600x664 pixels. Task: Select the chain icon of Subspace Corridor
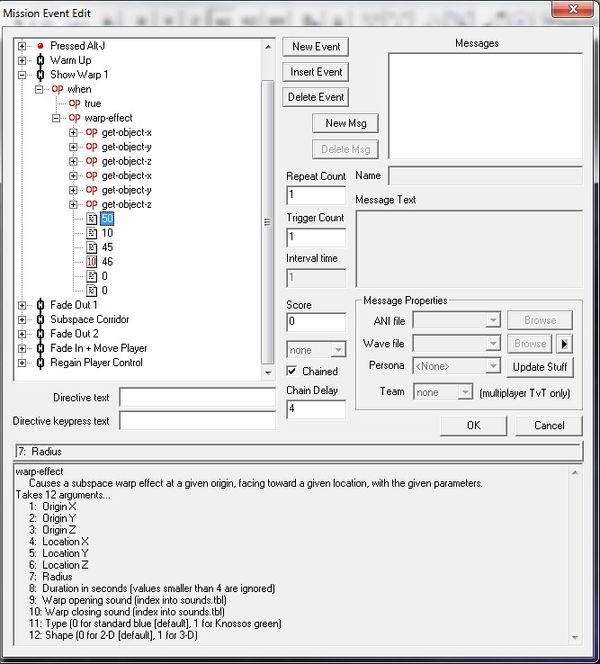[x=40, y=319]
